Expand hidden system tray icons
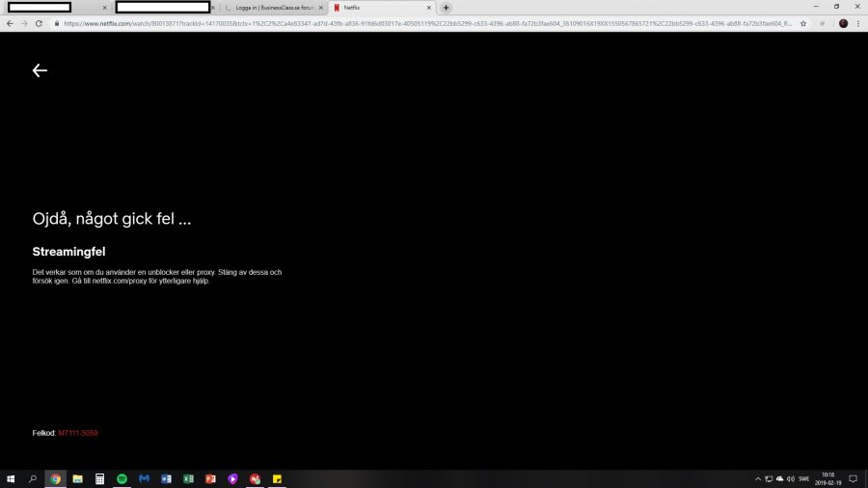 pyautogui.click(x=756, y=478)
